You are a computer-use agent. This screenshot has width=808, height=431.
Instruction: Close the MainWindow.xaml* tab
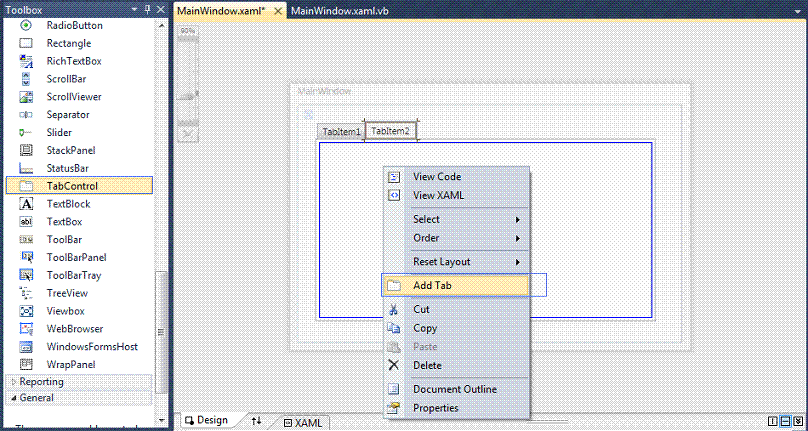pyautogui.click(x=277, y=10)
